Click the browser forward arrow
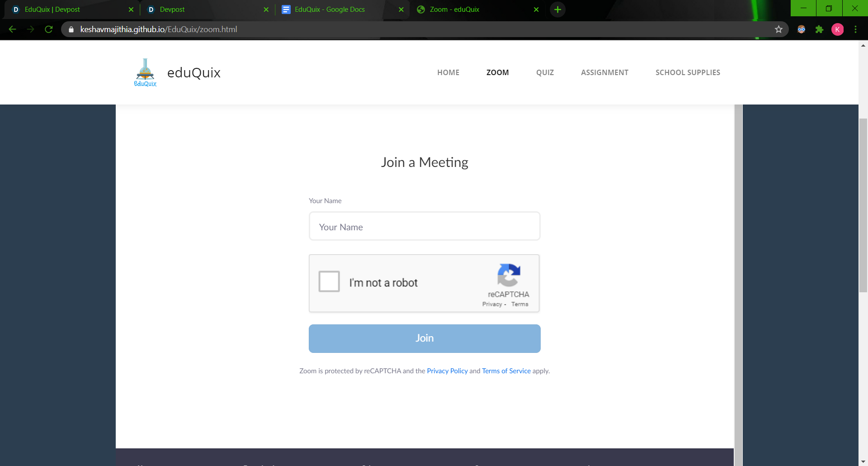The image size is (868, 466). (30, 29)
